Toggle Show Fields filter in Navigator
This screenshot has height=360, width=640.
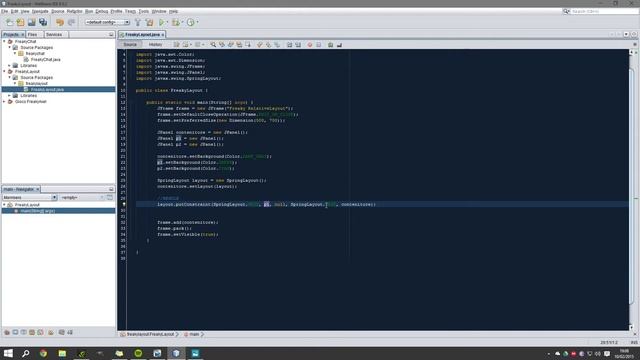pyautogui.click(x=16, y=332)
